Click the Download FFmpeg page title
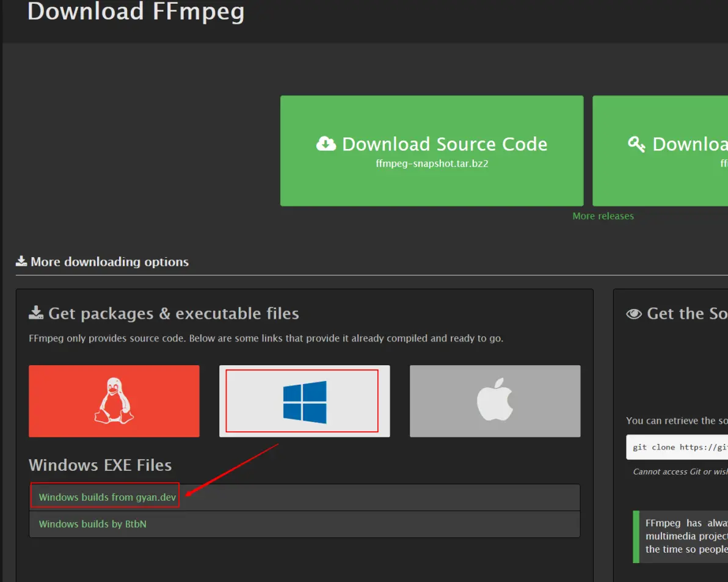 point(136,12)
